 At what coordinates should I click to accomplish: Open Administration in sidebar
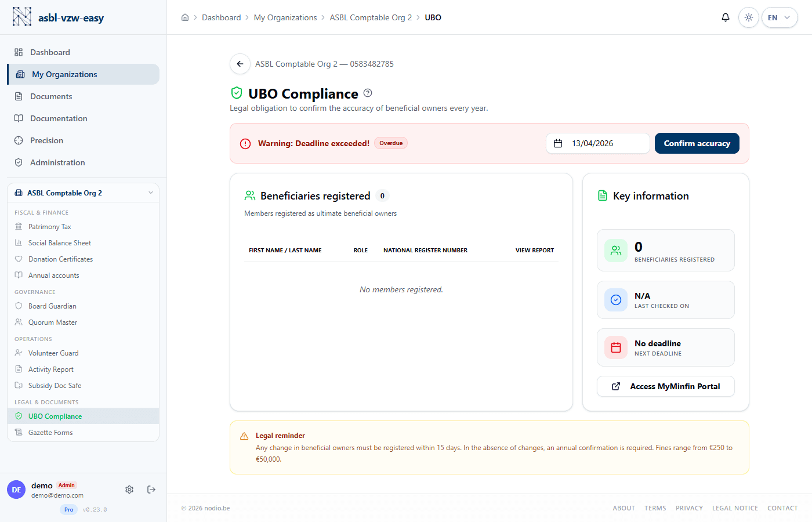coord(83,162)
